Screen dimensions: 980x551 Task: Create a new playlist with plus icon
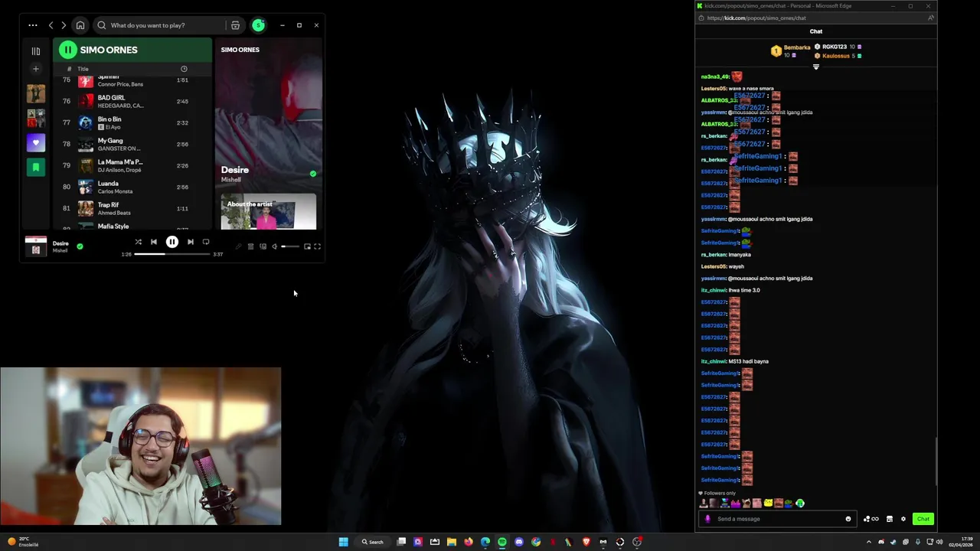tap(35, 69)
